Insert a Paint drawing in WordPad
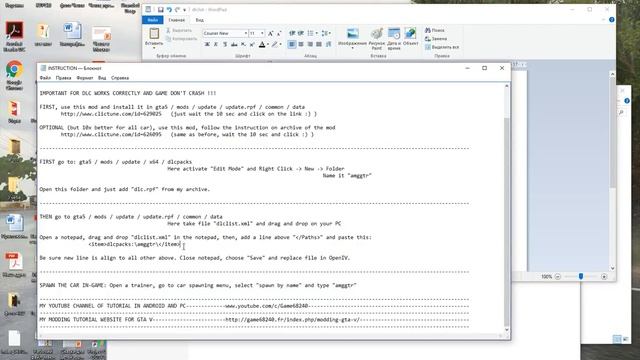The width and height of the screenshot is (640, 360). pyautogui.click(x=377, y=33)
